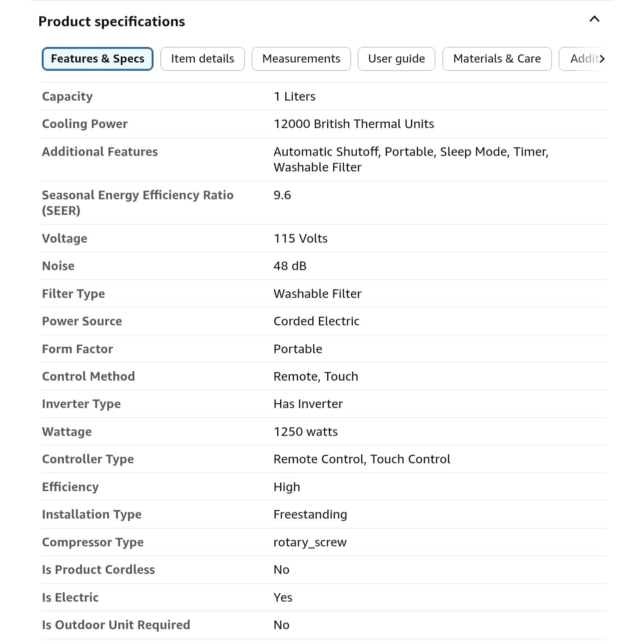Select the Features & Specs tab
Screen dimensions: 644x644
pos(97,59)
